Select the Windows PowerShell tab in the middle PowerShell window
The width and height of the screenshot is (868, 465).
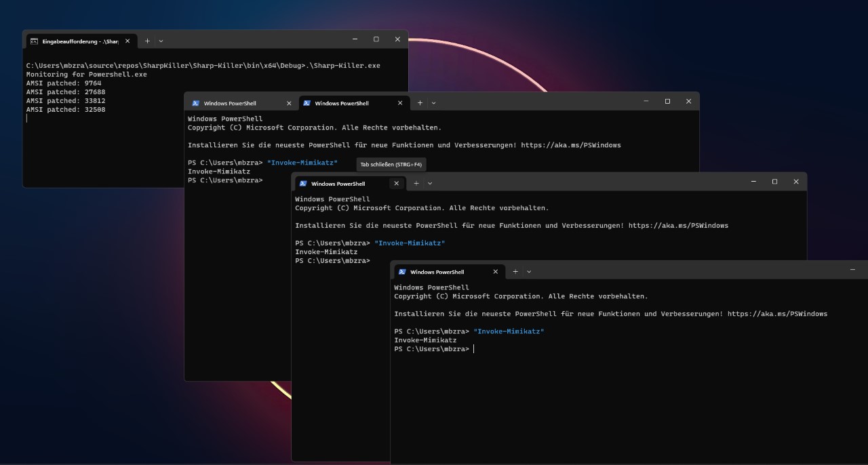350,184
